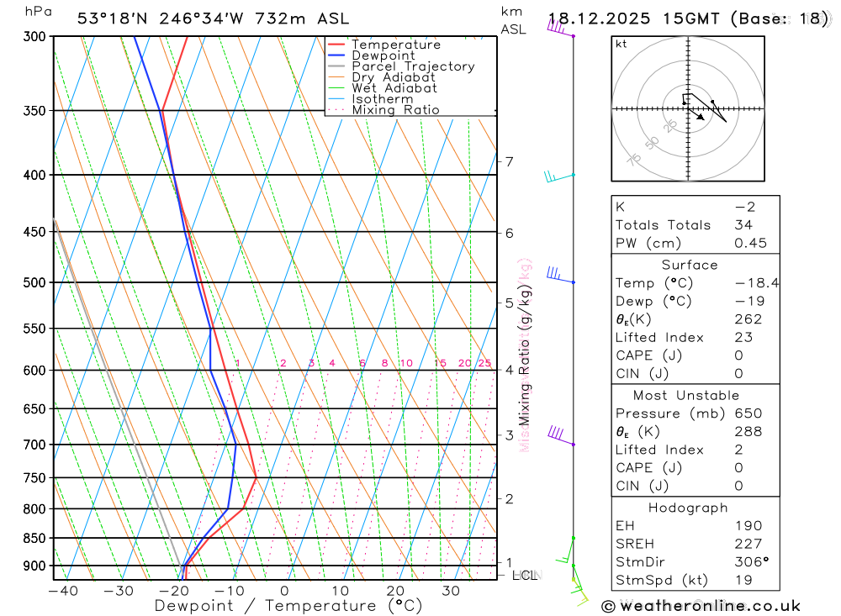Screen dimensions: 841x616
Task: Click the 'StmSpd (kt)' value 19
Action: (743, 580)
